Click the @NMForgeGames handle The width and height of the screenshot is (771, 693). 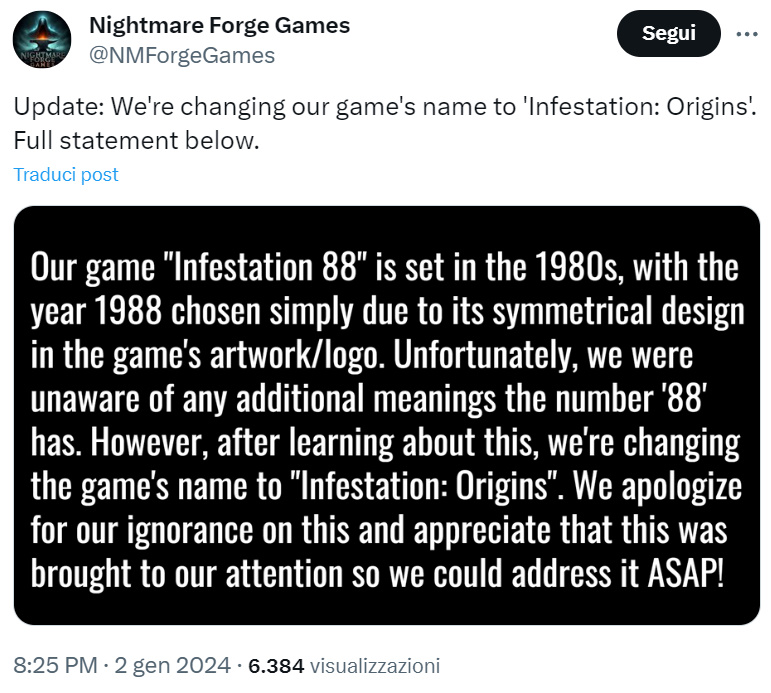point(182,56)
